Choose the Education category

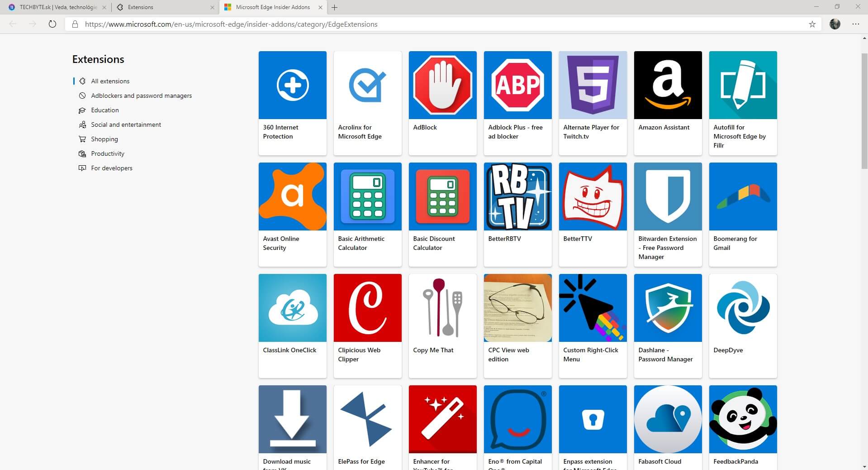click(104, 110)
